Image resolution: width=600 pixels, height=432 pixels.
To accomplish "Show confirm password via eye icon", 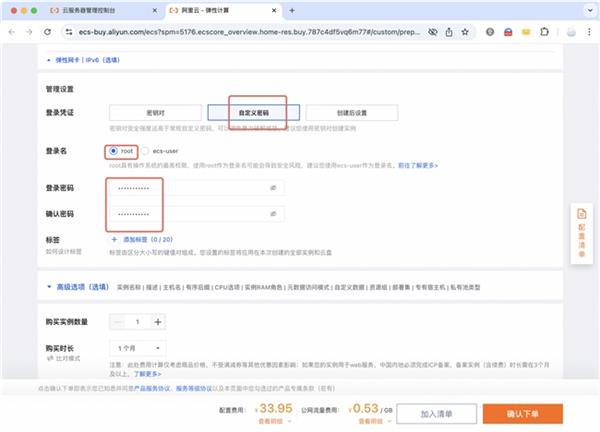I will [272, 214].
